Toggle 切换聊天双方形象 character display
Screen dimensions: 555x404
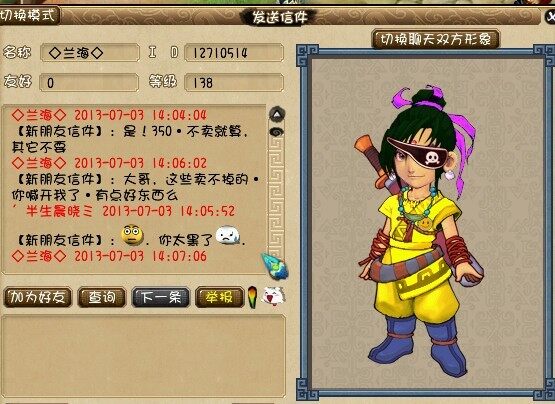[x=435, y=39]
